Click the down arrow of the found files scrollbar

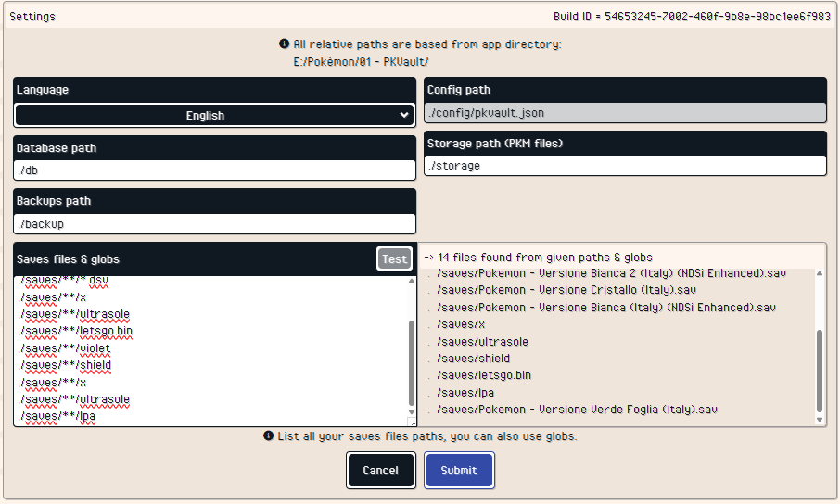point(819,420)
